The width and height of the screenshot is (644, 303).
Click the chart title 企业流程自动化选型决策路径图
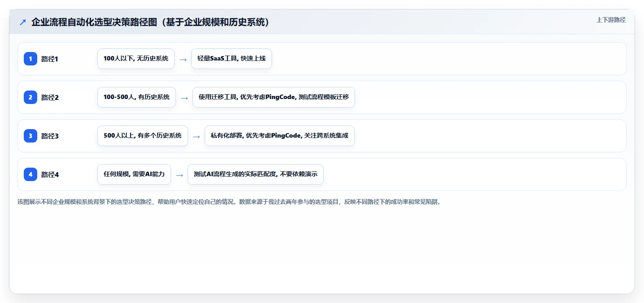[150, 22]
